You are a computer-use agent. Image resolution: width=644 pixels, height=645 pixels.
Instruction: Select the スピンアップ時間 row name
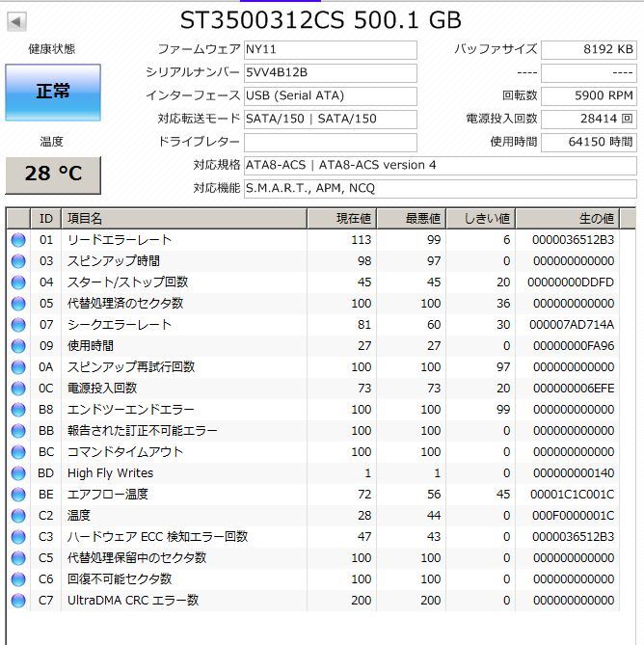114,261
